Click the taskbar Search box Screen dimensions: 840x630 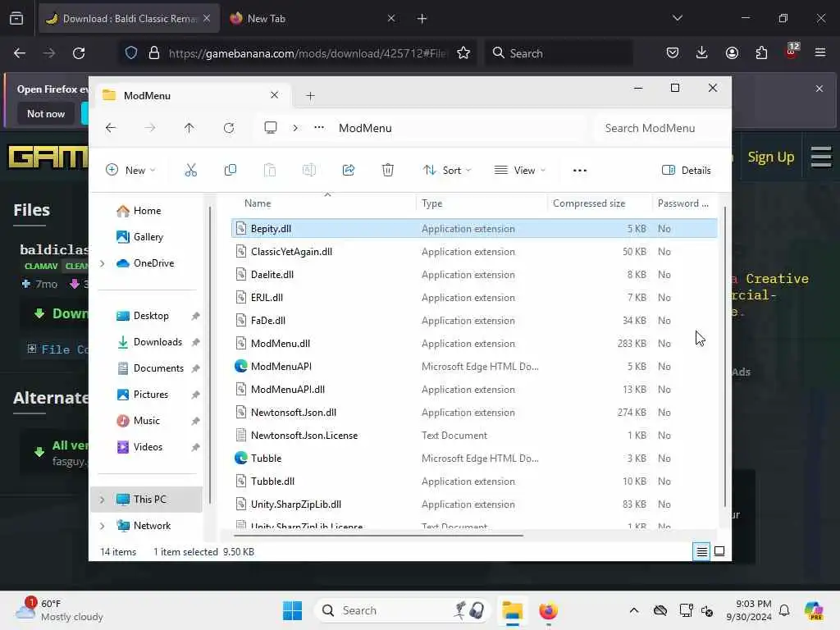click(402, 610)
